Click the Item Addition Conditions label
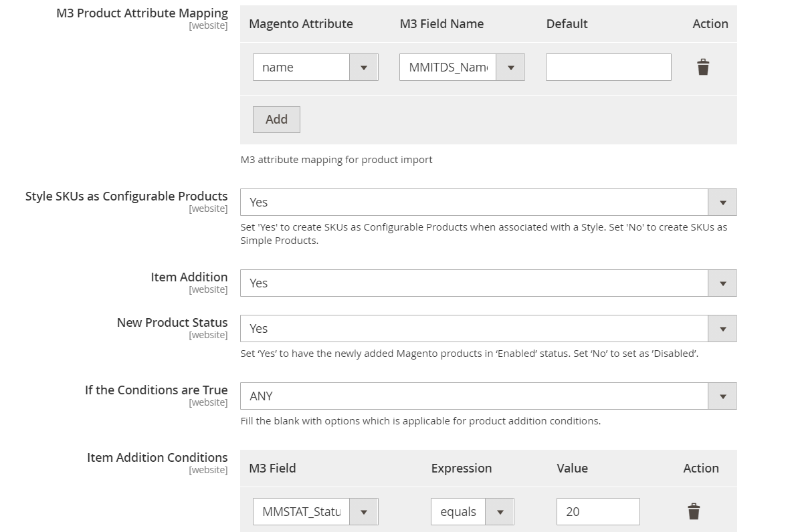This screenshot has height=532, width=790. (x=157, y=458)
